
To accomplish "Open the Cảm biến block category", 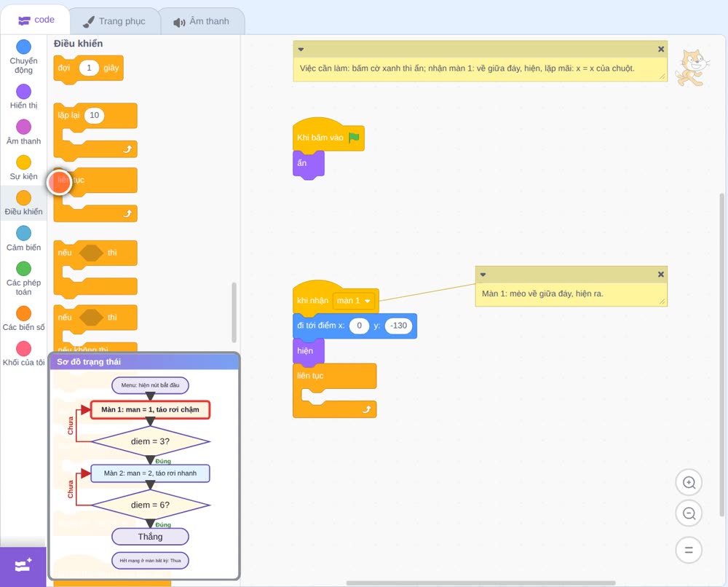I will pyautogui.click(x=23, y=238).
